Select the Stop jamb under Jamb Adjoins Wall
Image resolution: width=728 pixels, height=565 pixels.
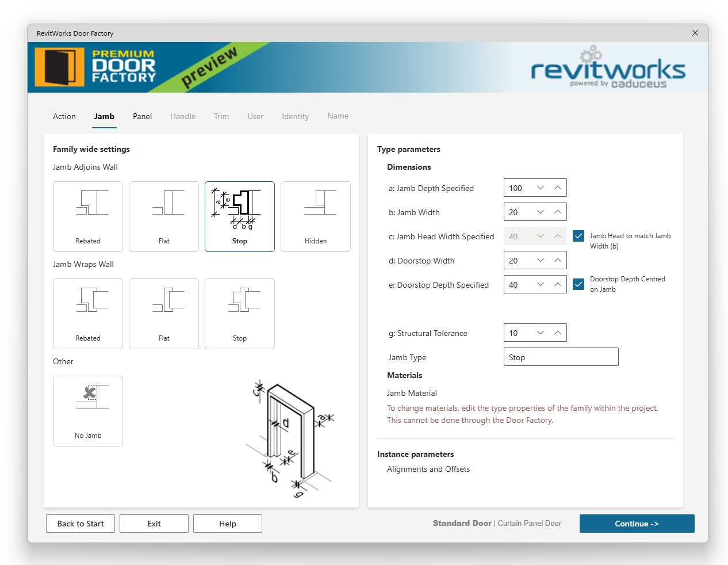pos(240,216)
